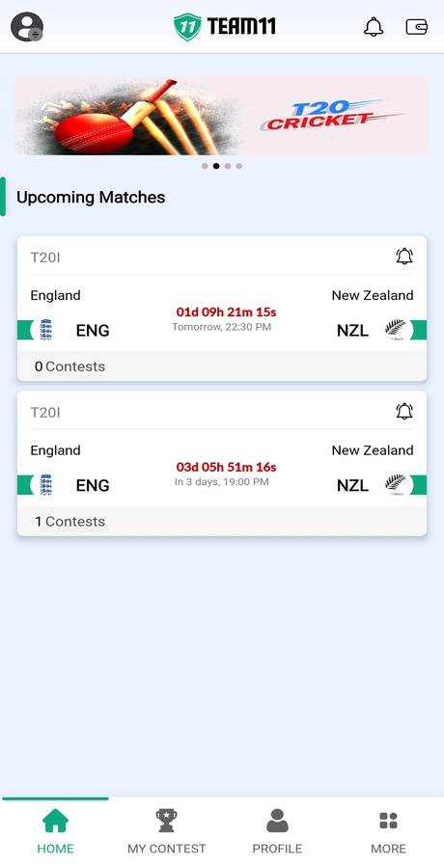Open the 0 Contests row
The width and height of the screenshot is (444, 868).
click(x=222, y=366)
